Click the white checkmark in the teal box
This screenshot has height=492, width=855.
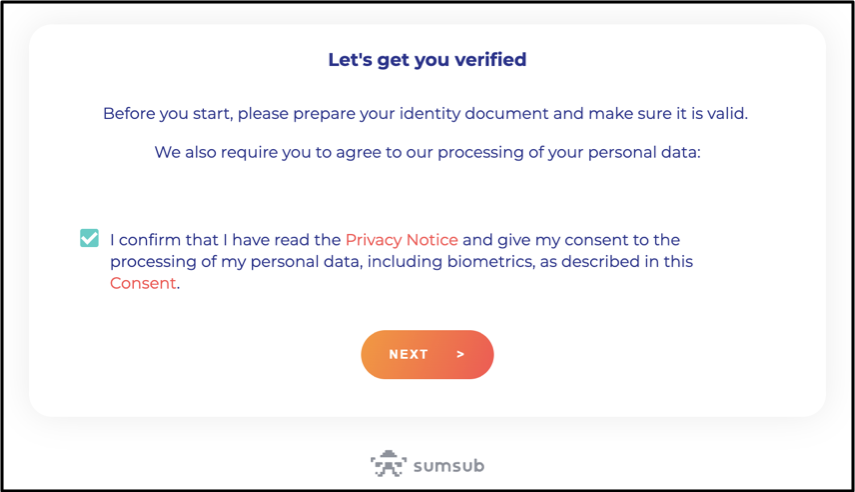(90, 238)
